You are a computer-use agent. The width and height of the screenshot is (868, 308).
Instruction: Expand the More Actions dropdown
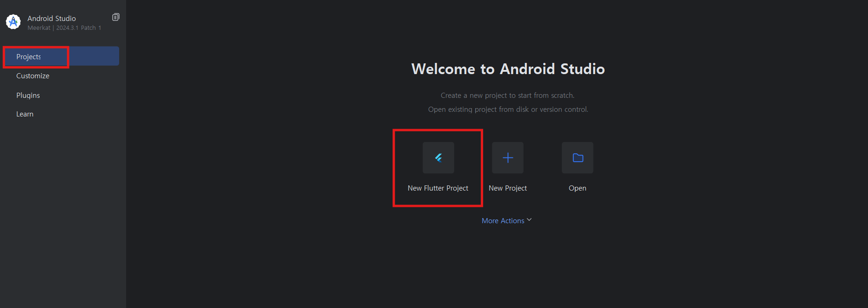[506, 220]
